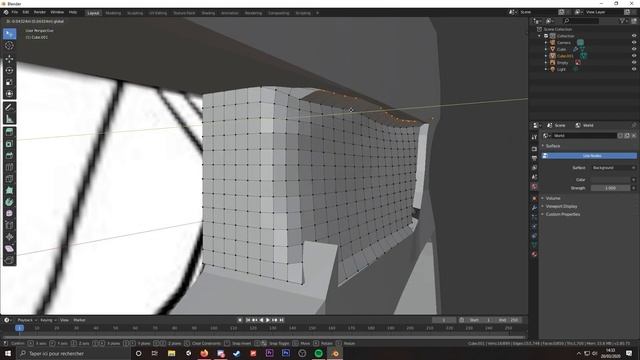
Task: Select the Edge Slide tool
Action: (9, 225)
